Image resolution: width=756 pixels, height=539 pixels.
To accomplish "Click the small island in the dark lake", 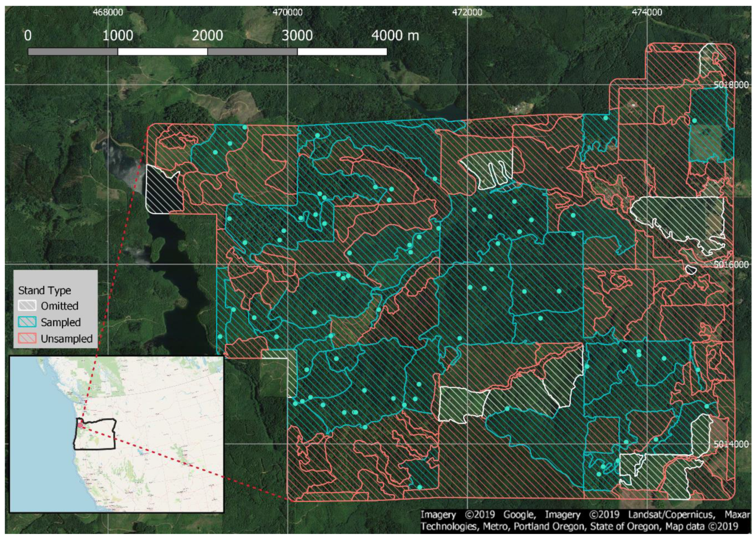I will 157,249.
